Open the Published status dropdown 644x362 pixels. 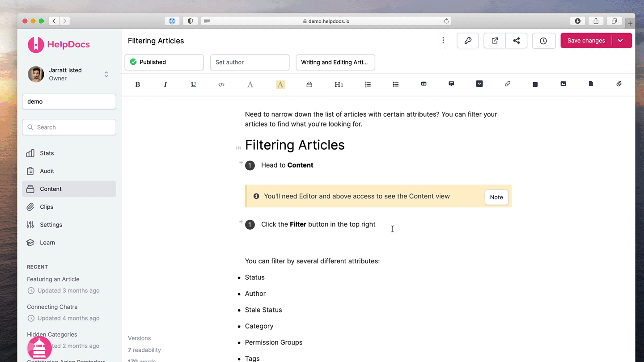point(164,62)
